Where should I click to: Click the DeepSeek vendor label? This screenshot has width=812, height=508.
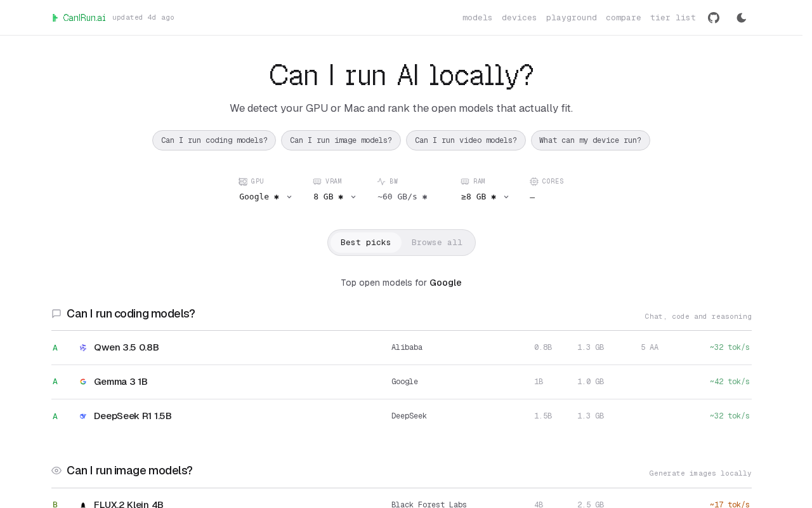[x=409, y=416]
